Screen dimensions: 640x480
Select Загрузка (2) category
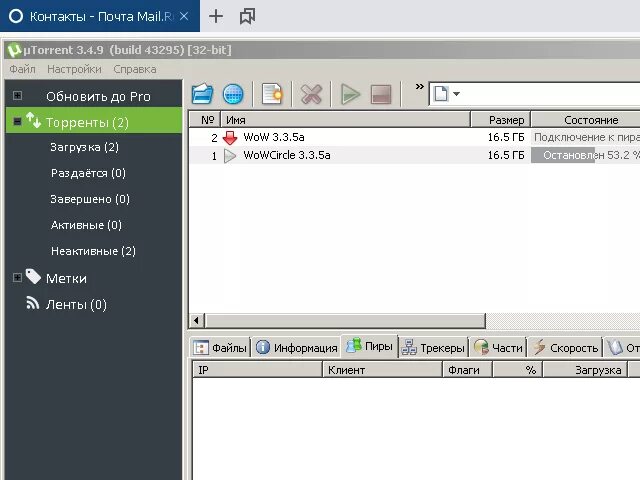(x=84, y=147)
